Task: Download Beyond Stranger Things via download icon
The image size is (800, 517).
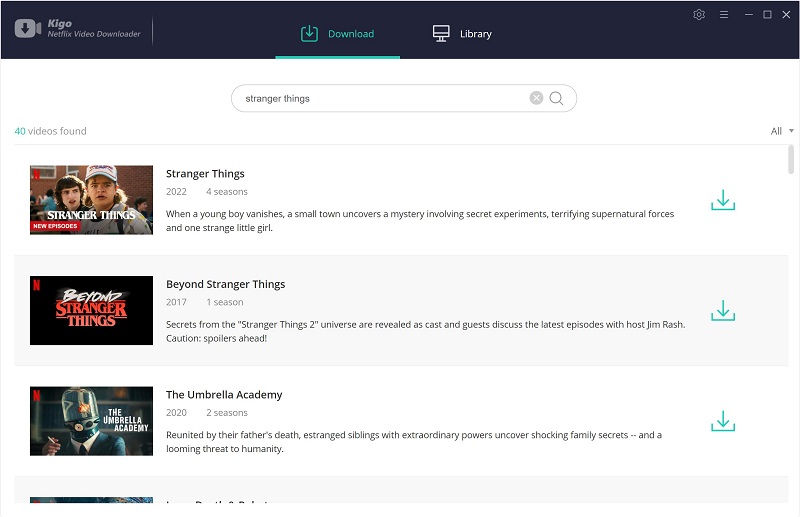Action: (x=723, y=310)
